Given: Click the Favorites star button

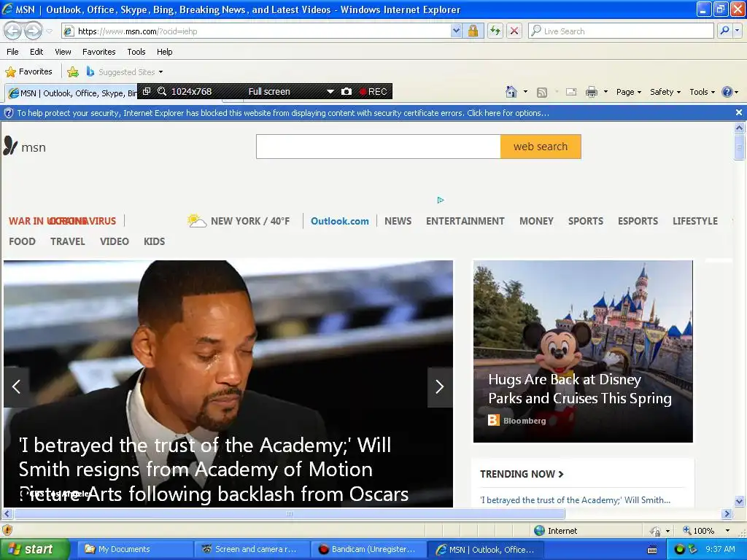Looking at the screenshot, I should [29, 72].
